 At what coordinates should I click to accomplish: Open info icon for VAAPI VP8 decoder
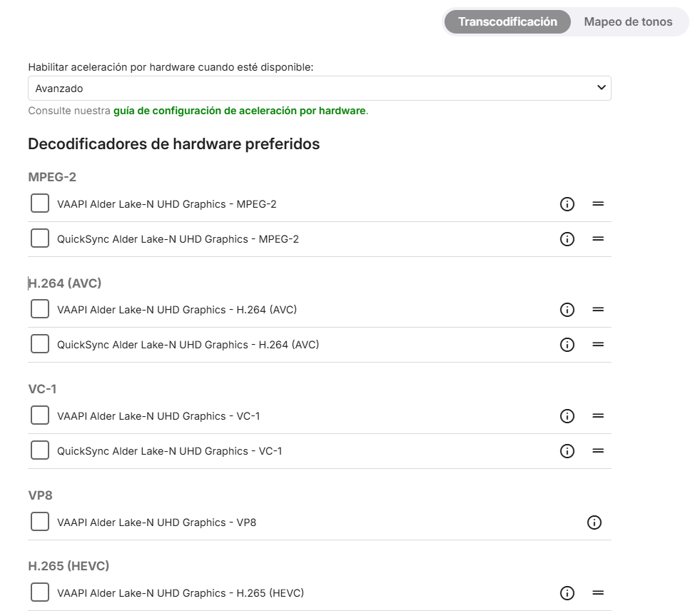[x=594, y=522]
